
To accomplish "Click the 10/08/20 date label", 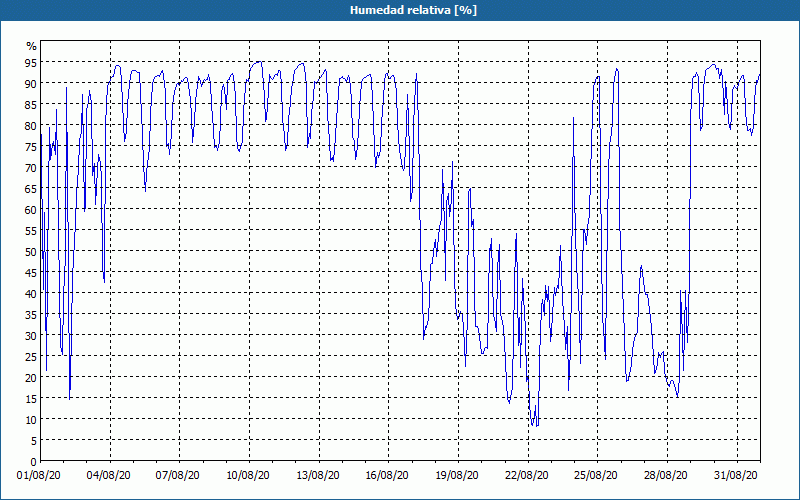I will [248, 476].
